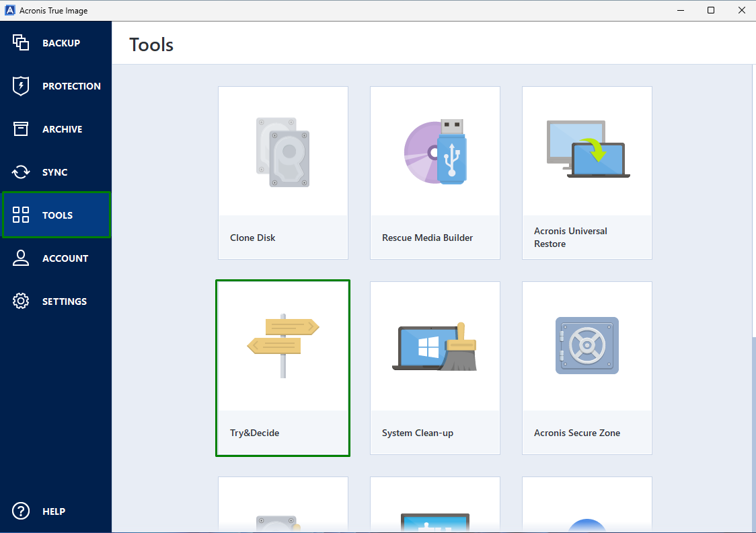
Task: Click the Acronis Secure Zone vault icon
Action: coord(587,346)
